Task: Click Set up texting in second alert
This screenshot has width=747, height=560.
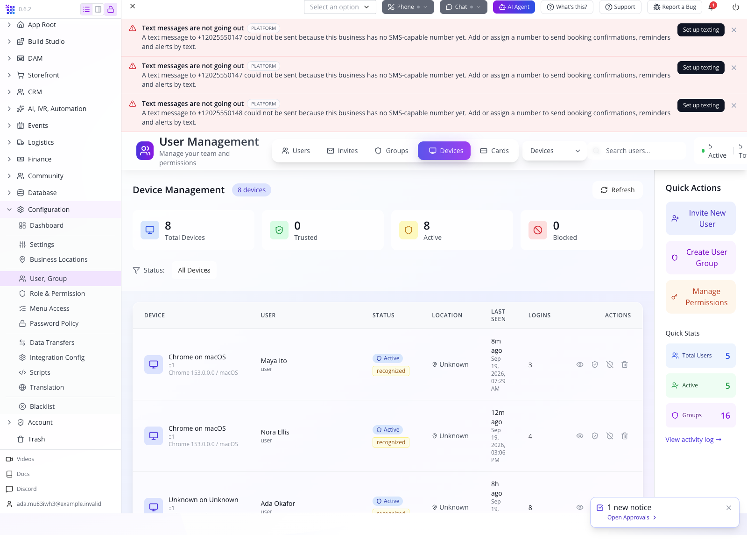Action: click(x=701, y=68)
